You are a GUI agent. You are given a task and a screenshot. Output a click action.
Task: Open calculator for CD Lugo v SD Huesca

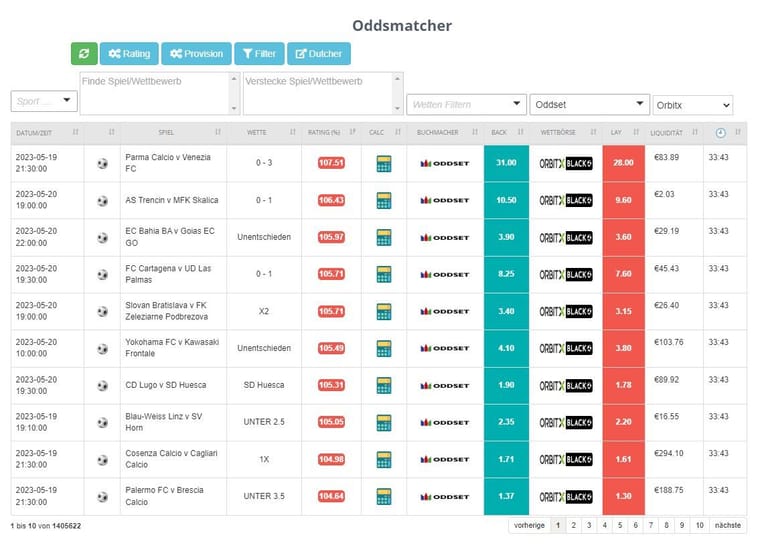(384, 385)
